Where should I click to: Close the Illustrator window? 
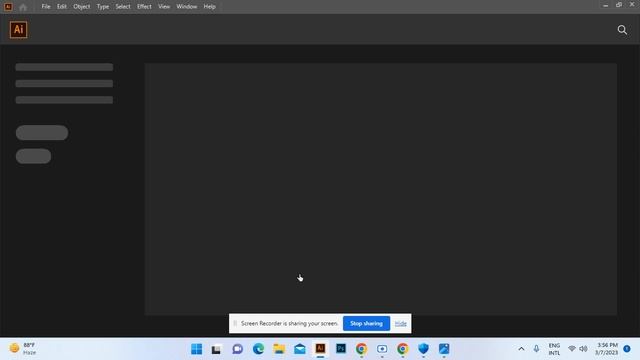(x=632, y=4)
